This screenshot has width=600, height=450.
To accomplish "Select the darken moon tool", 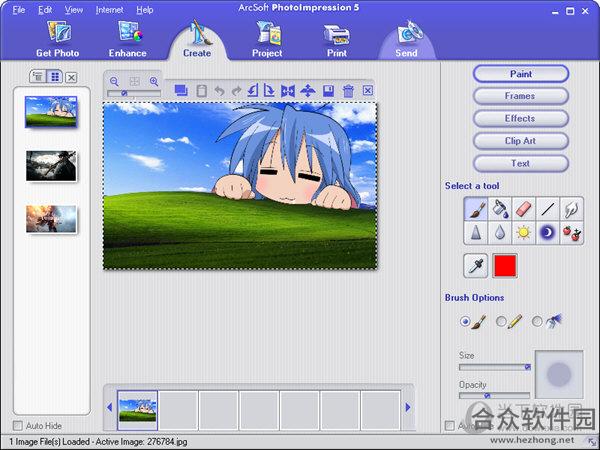I will 548,232.
